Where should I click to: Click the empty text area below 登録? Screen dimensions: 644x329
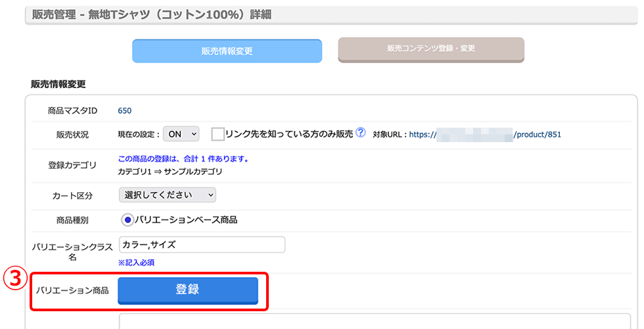375,321
